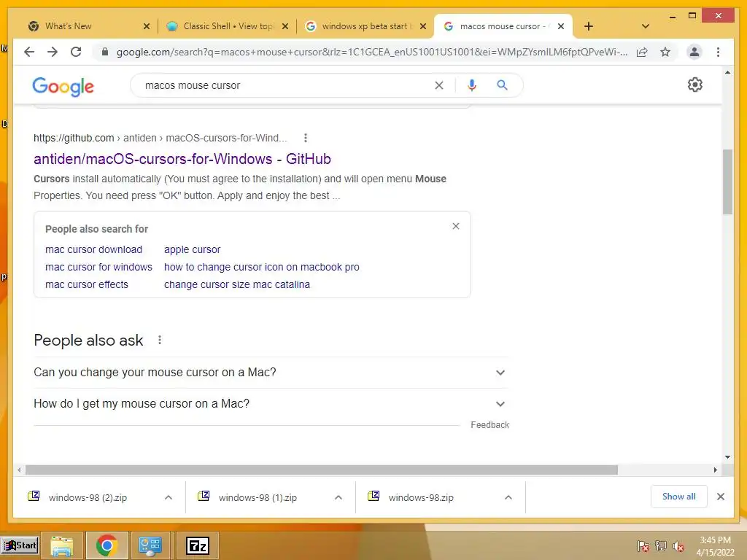Open the Chrome three-dot menu
This screenshot has height=560, width=747.
click(x=718, y=52)
